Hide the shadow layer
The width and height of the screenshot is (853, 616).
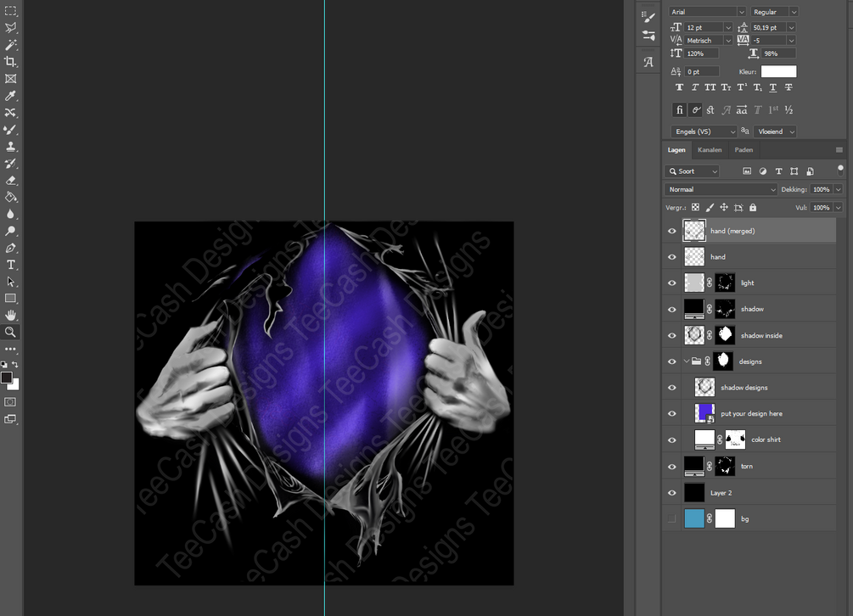click(x=672, y=310)
